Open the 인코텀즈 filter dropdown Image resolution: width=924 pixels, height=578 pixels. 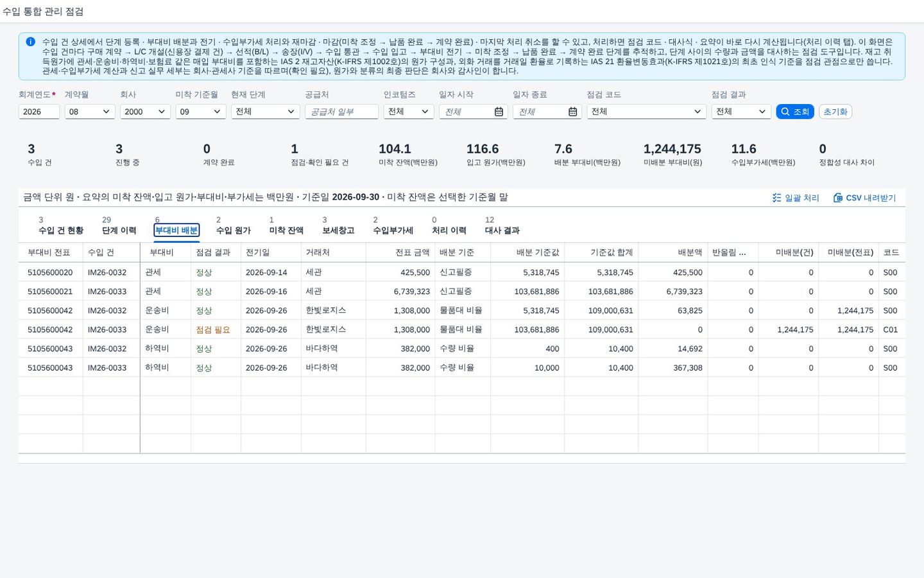click(409, 112)
